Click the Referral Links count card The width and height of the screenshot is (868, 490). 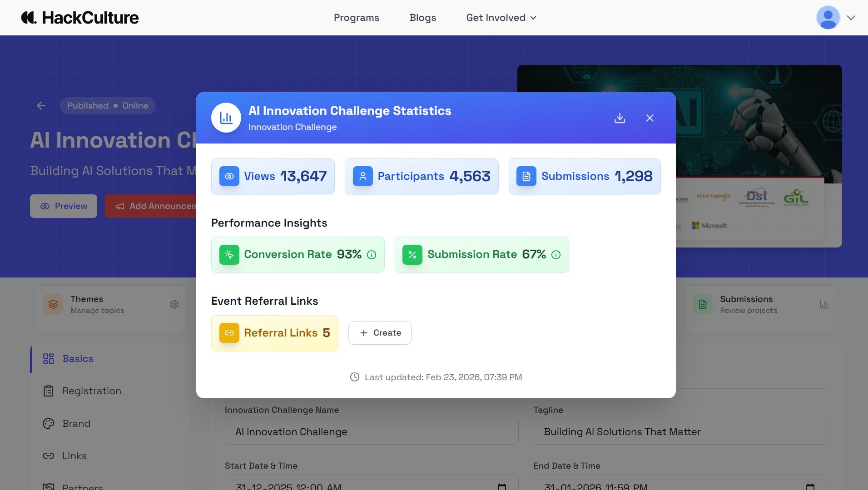point(274,333)
